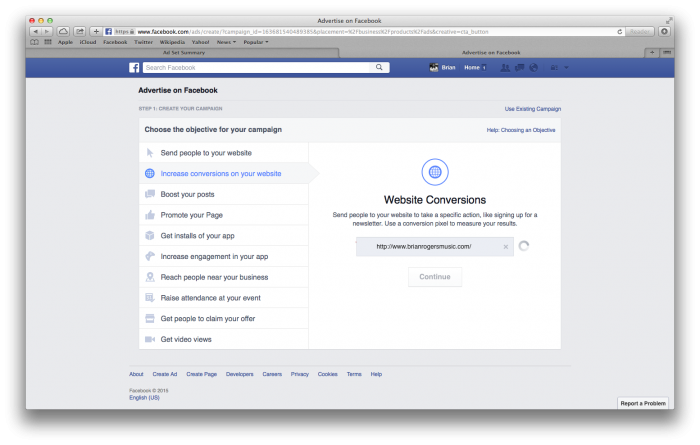Clear the URL field with X
Image resolution: width=700 pixels, height=445 pixels.
pyautogui.click(x=506, y=247)
